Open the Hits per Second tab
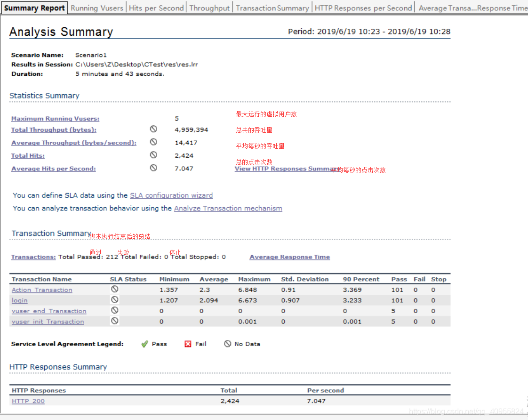This screenshot has width=528, height=420. 156,8
